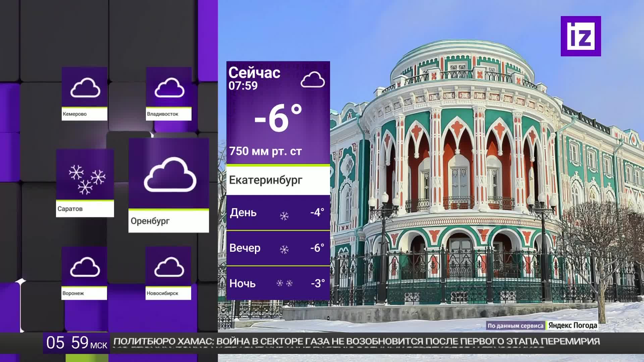This screenshot has width=644, height=362.
Task: Click the 07:59 local time
Action: pos(243,86)
